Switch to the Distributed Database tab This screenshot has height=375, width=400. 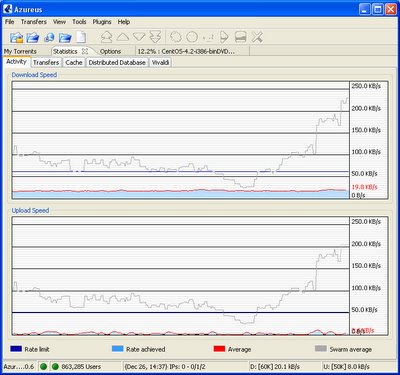coord(117,62)
